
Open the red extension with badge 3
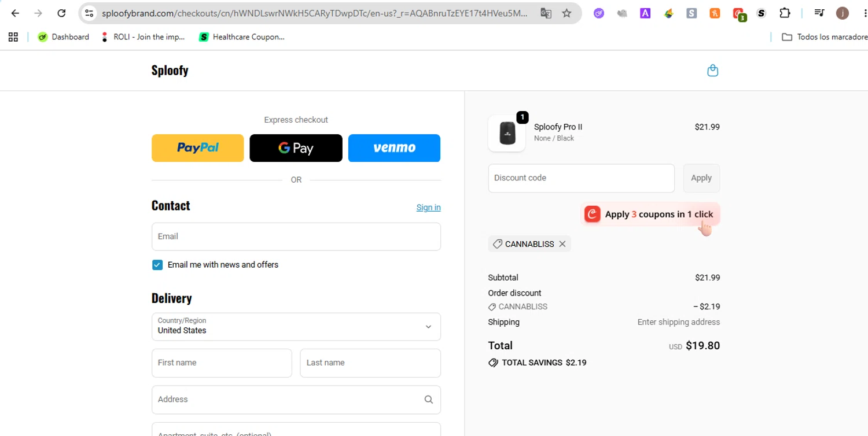(x=739, y=14)
